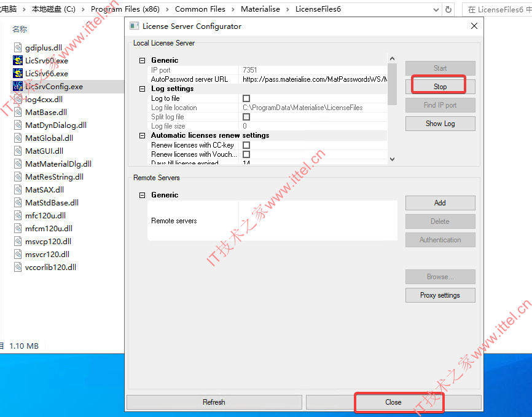Click the LicSrvConfig.exe application icon
This screenshot has height=417, width=532.
point(18,86)
